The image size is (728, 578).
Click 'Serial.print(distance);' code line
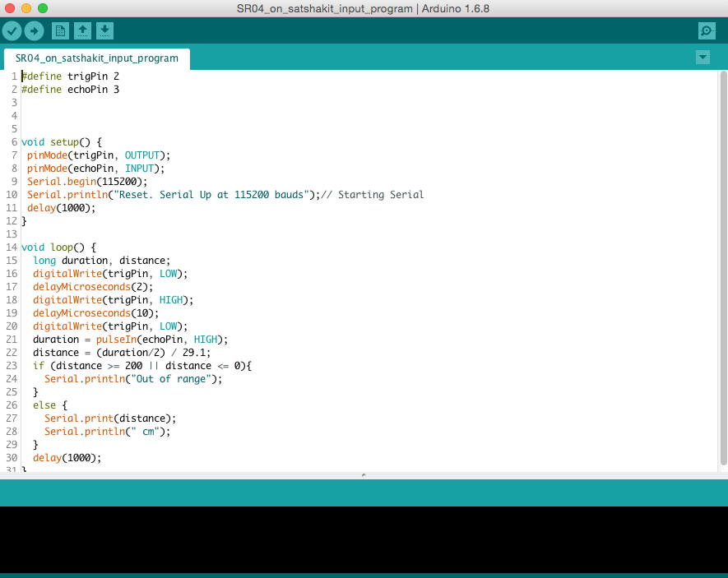(x=110, y=418)
